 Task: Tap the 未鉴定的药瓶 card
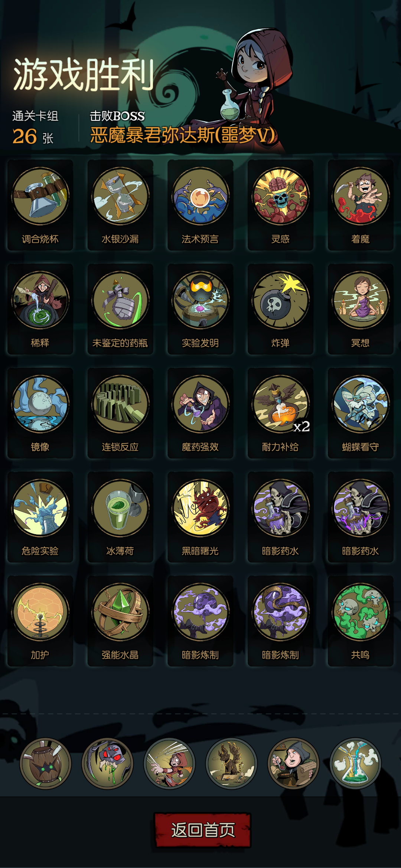click(x=120, y=309)
